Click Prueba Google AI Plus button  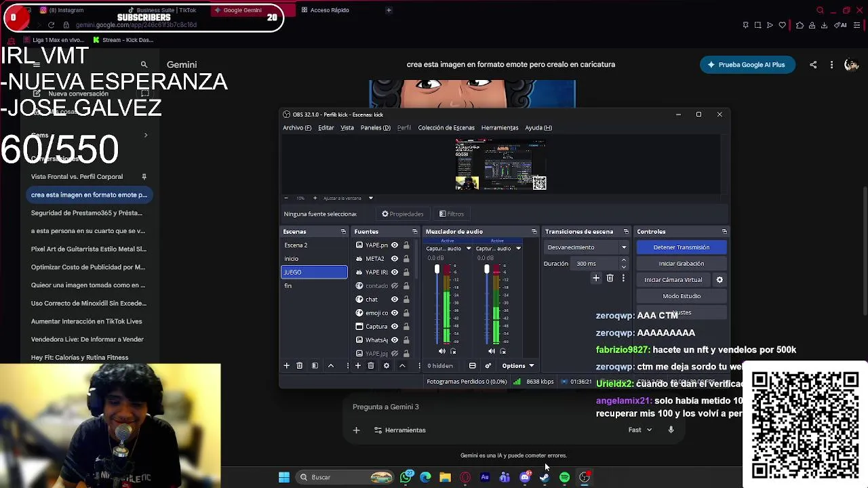(747, 65)
